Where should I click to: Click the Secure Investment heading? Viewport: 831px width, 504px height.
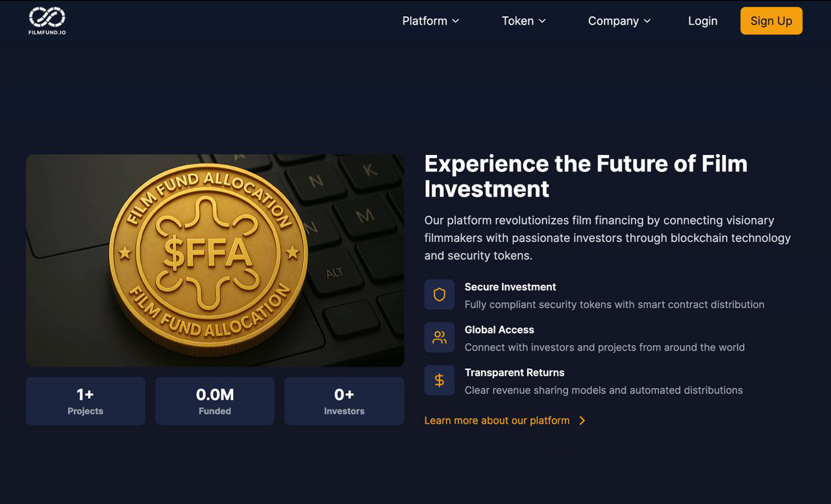point(510,287)
